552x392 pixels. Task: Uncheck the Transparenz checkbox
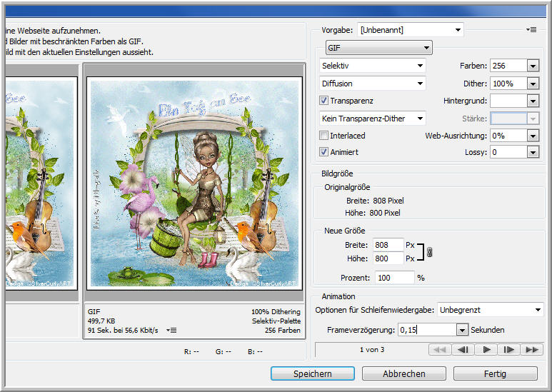[x=323, y=101]
